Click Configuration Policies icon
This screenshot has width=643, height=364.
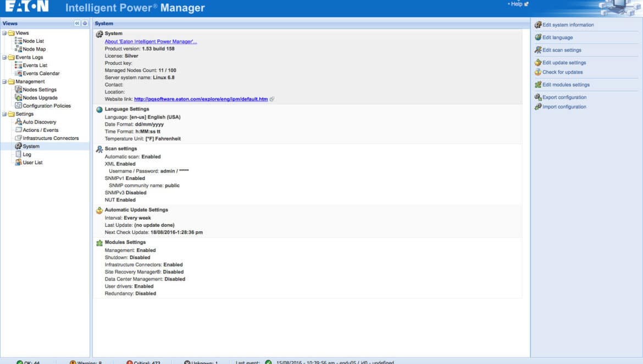19,105
